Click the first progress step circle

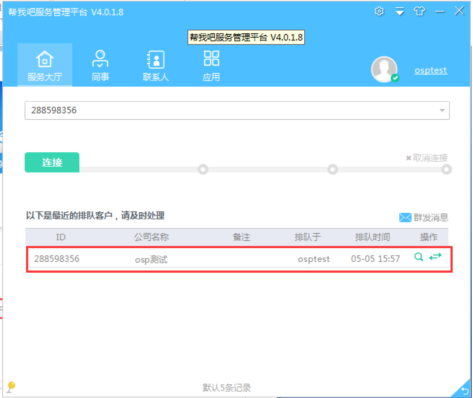(x=203, y=169)
